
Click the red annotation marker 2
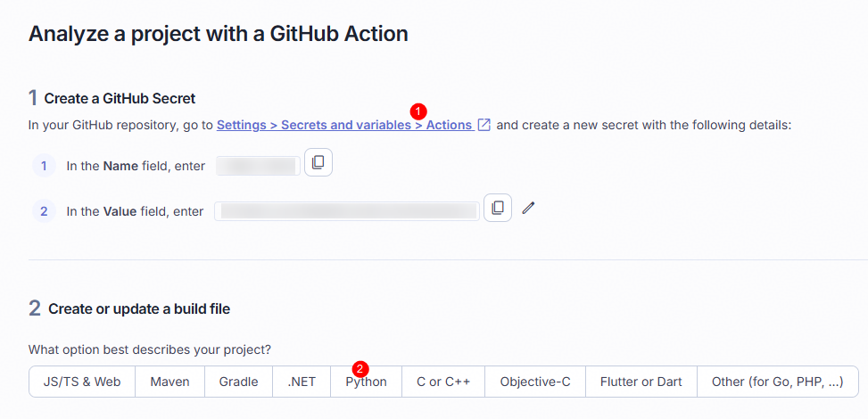point(361,368)
